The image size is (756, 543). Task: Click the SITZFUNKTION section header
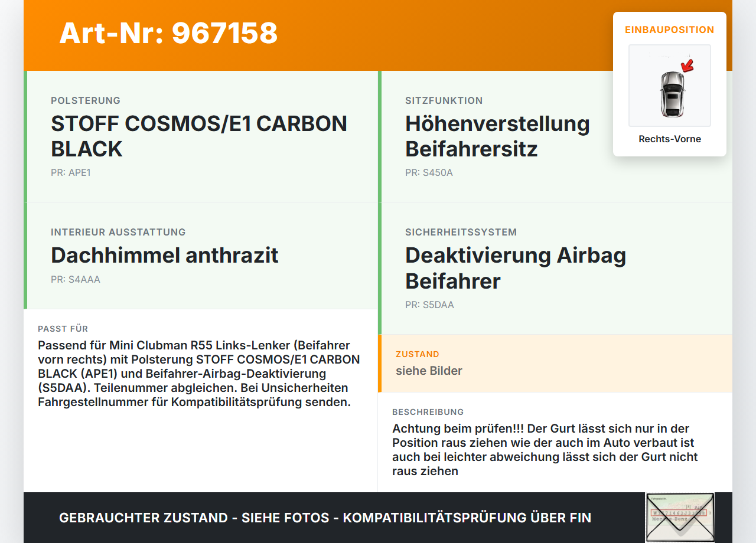[x=444, y=100]
